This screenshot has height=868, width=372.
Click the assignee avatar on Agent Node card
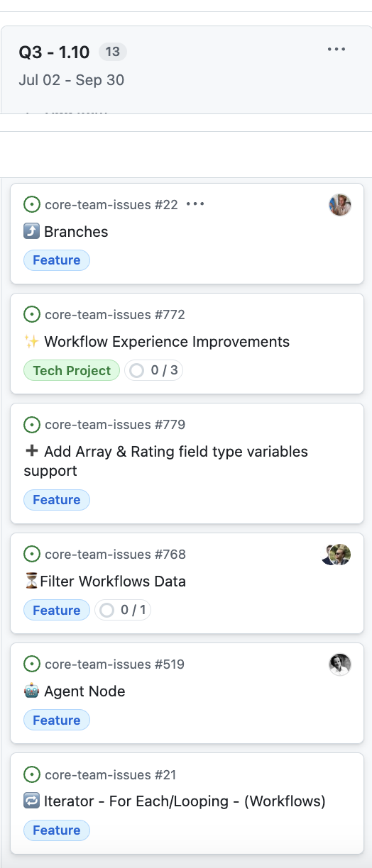pyautogui.click(x=340, y=664)
